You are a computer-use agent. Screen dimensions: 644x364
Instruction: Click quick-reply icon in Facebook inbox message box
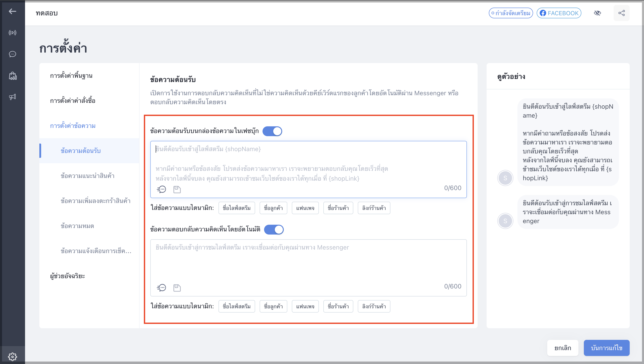pos(161,189)
